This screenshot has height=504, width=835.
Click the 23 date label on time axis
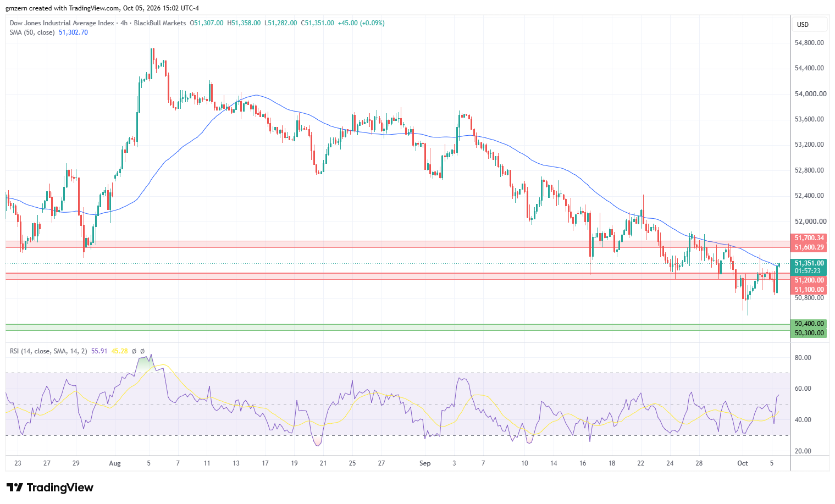[18, 463]
